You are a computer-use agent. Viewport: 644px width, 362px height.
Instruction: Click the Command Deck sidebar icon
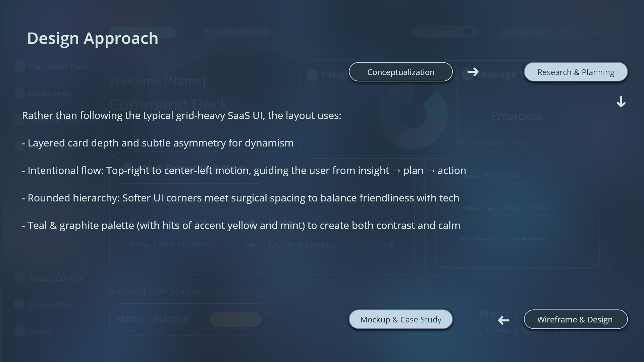click(19, 66)
